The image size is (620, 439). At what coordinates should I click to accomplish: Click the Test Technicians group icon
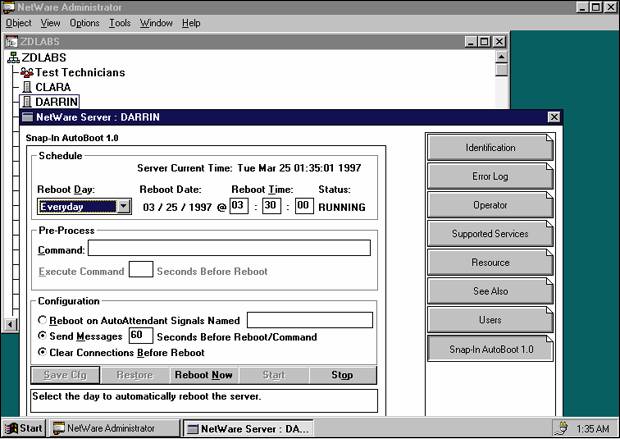[27, 72]
